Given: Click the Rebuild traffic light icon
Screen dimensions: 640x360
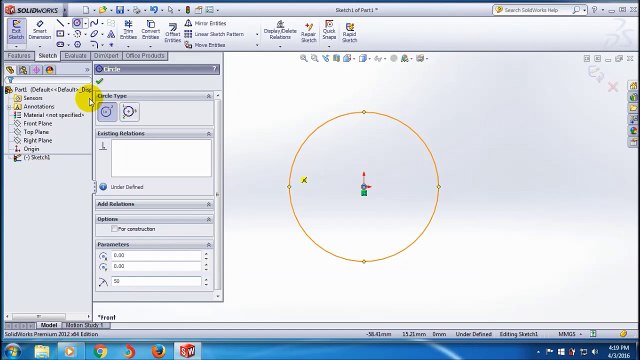Looking at the screenshot, I should 188,10.
